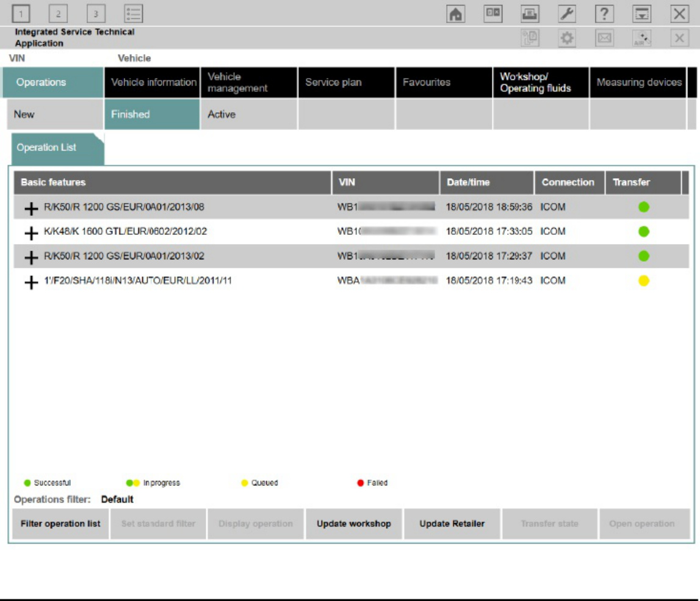Viewport: 700px width, 601px height.
Task: Sort by Connection column header
Action: pos(569,182)
